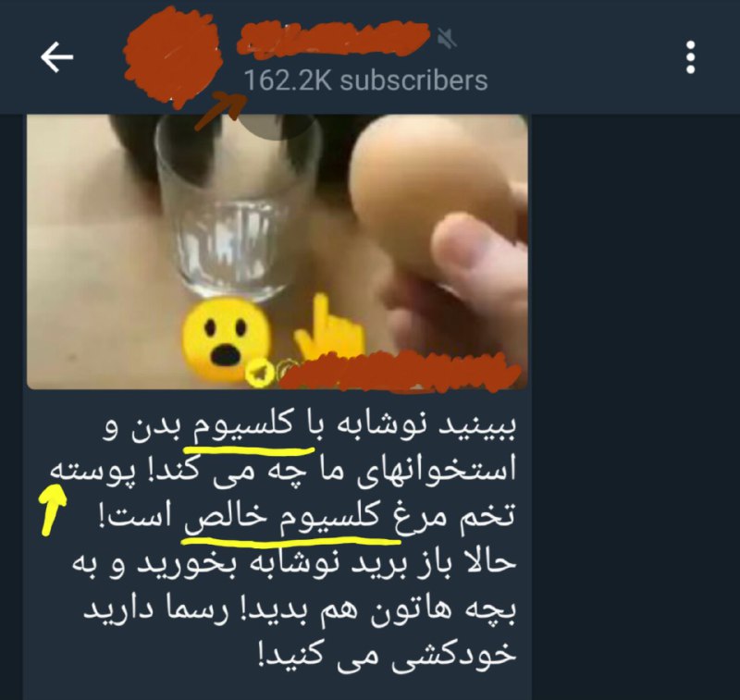Tap the muted speaker icon beside channel name
Image resolution: width=740 pixels, height=700 pixels.
447,38
